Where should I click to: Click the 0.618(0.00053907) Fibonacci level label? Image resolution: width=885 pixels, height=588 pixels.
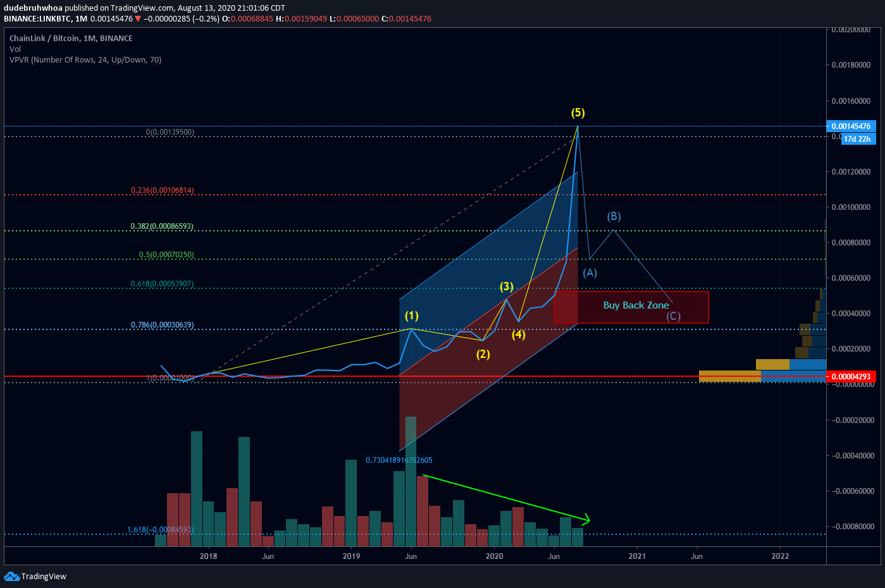tap(162, 284)
